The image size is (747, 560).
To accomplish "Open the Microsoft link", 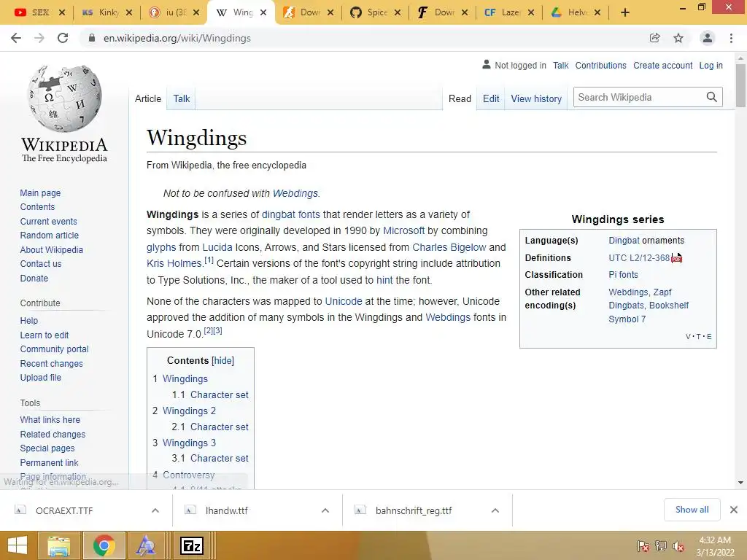I will coord(403,230).
